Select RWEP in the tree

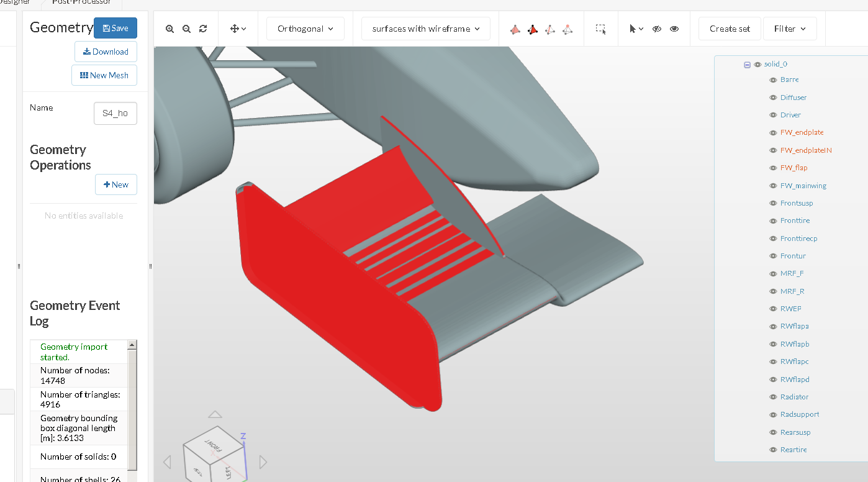(791, 309)
